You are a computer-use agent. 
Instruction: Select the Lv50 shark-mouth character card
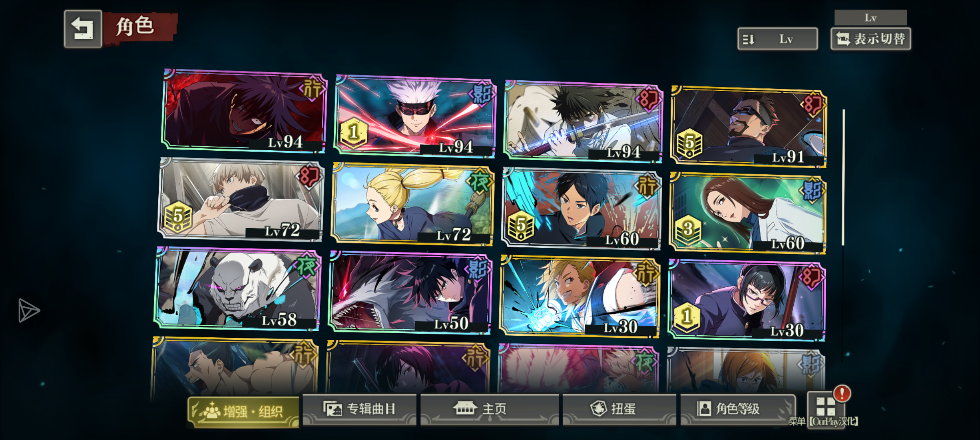(x=410, y=293)
